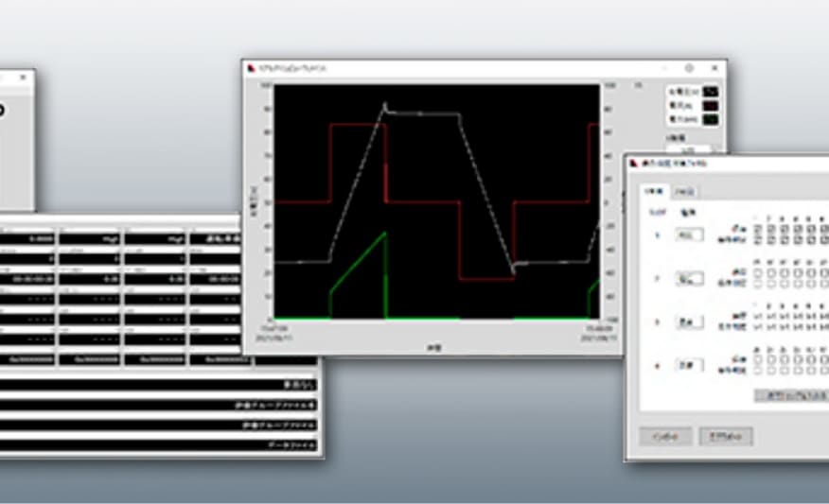Click the データファイル field in data window
The width and height of the screenshot is (829, 504).
159,445
